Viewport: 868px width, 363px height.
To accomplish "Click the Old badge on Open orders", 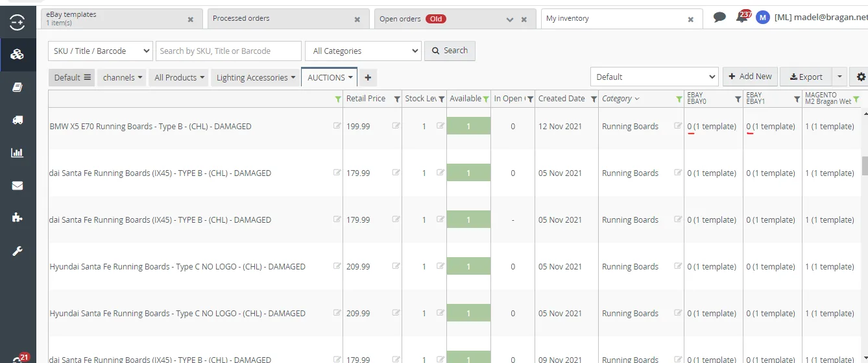I will pos(436,19).
